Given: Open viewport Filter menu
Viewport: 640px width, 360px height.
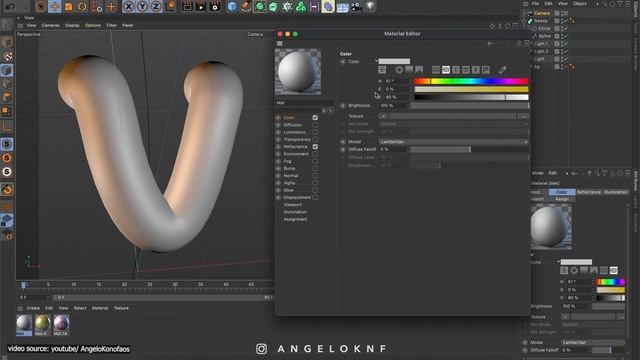Looking at the screenshot, I should point(111,25).
